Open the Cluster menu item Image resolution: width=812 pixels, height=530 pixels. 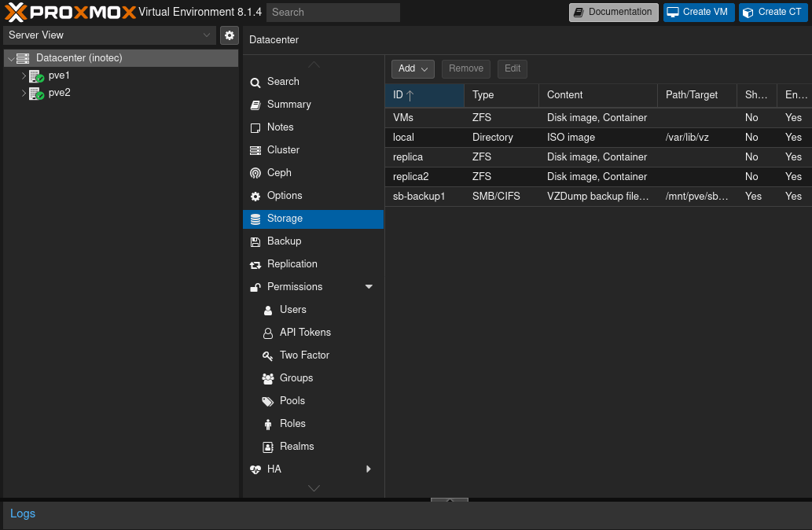[314, 149]
